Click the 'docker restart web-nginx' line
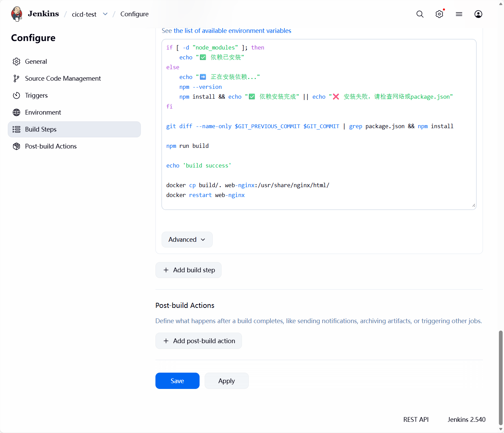 pos(205,195)
